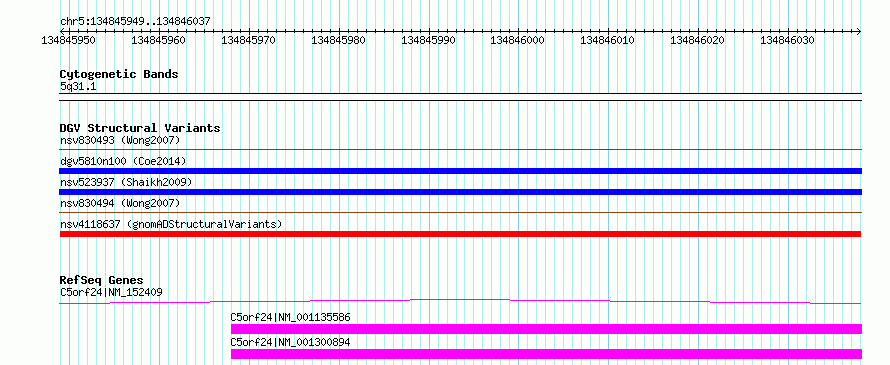Click the C5orf24|NM_001300894 gene label
This screenshot has height=365, width=890.
click(290, 342)
